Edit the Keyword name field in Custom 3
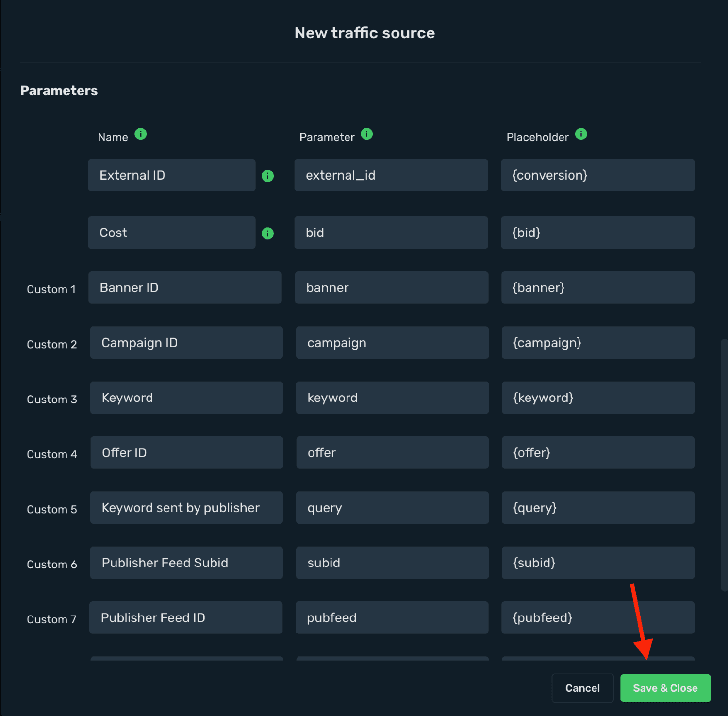This screenshot has height=716, width=728. pyautogui.click(x=186, y=398)
